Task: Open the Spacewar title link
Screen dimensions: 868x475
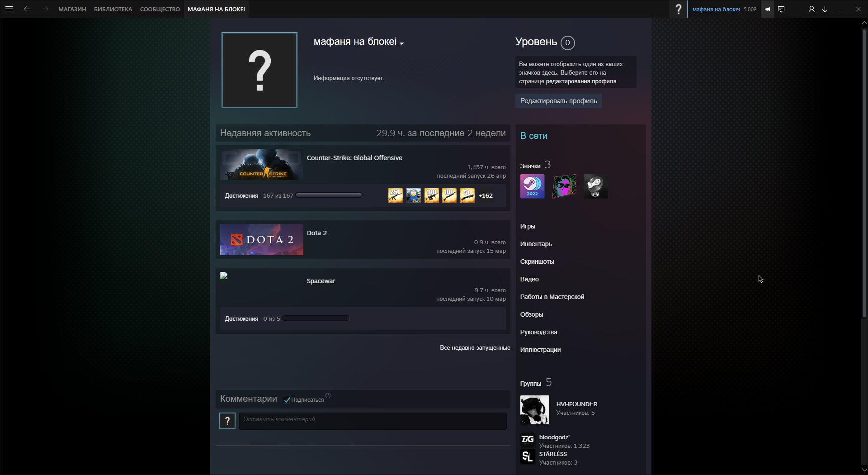Action: (321, 281)
